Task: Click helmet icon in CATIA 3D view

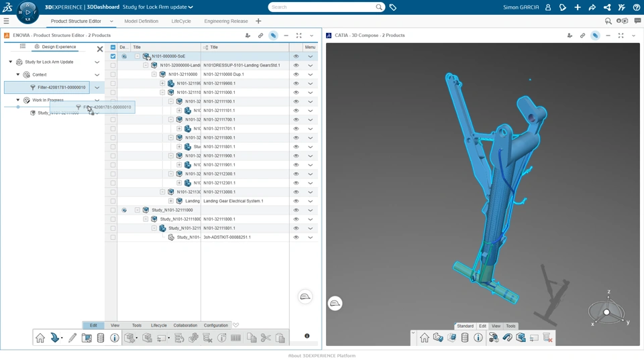Action: 335,303
